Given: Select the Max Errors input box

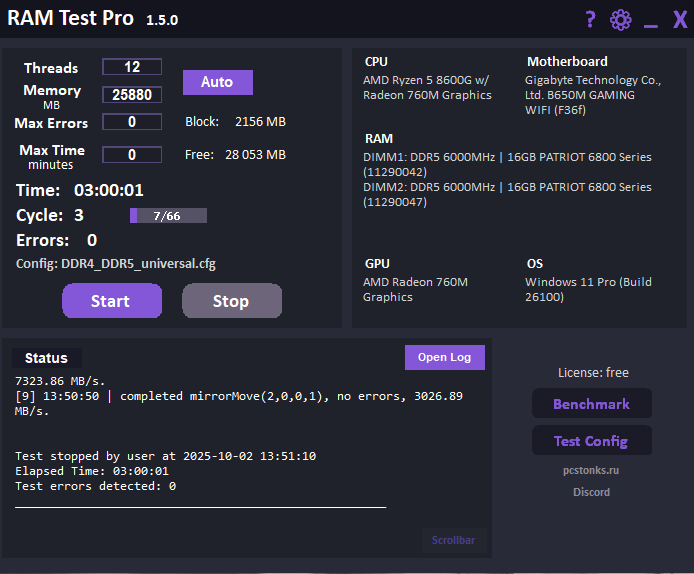Looking at the screenshot, I should pyautogui.click(x=132, y=122).
